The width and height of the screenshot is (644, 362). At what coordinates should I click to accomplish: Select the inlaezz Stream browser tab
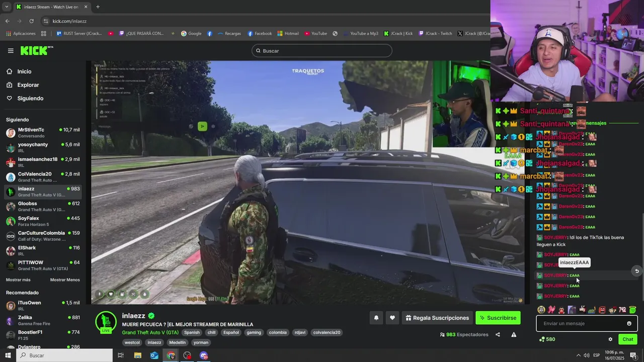point(51,7)
